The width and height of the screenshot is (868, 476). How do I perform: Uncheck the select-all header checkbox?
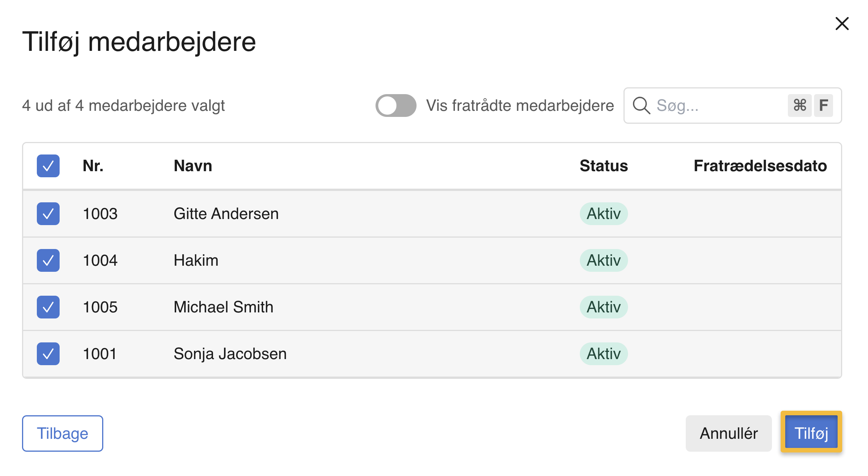coord(48,166)
